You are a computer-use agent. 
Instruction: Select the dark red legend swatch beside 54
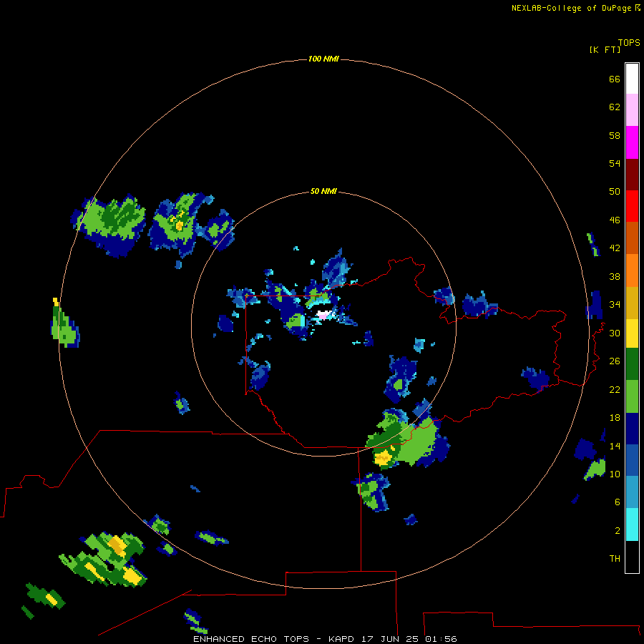632,174
